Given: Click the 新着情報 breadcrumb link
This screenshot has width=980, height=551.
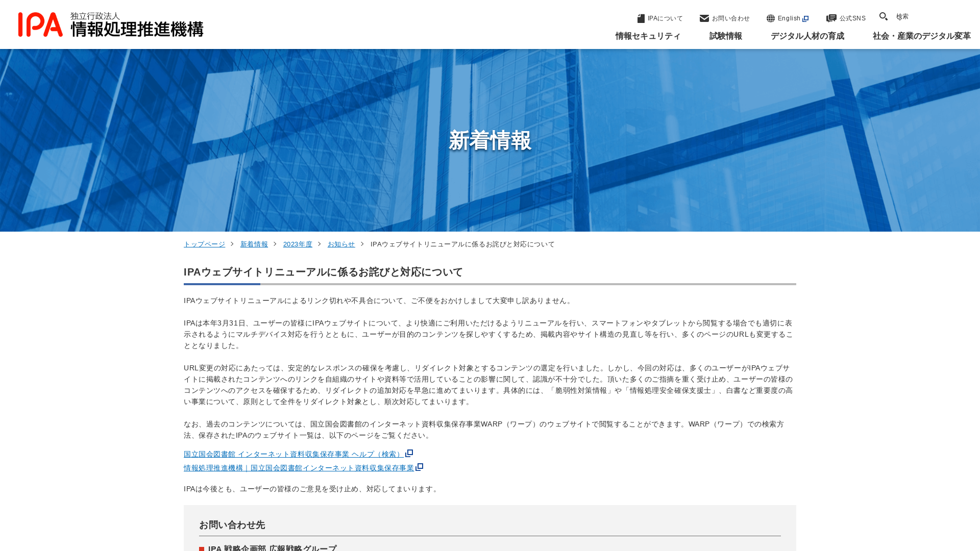Looking at the screenshot, I should click(x=254, y=244).
